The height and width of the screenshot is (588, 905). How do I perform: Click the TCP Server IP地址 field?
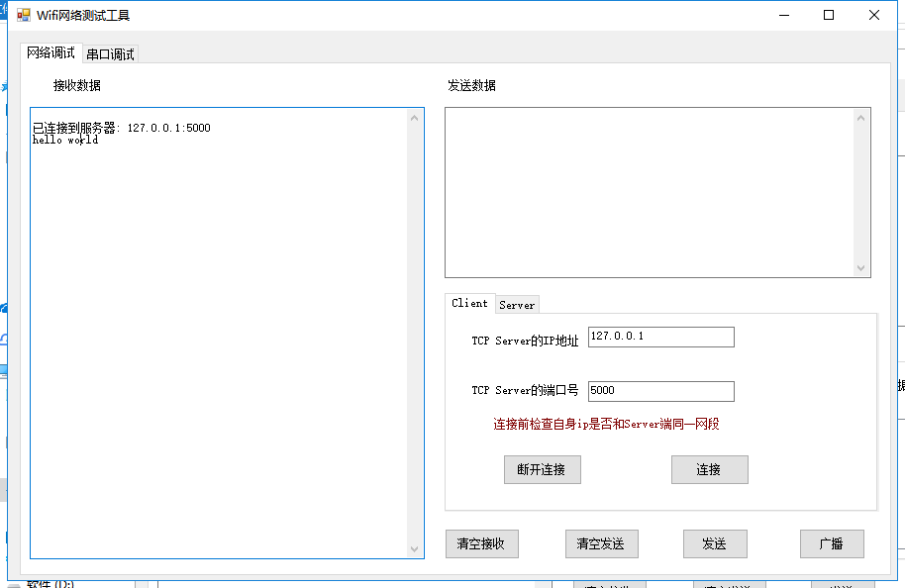point(660,337)
